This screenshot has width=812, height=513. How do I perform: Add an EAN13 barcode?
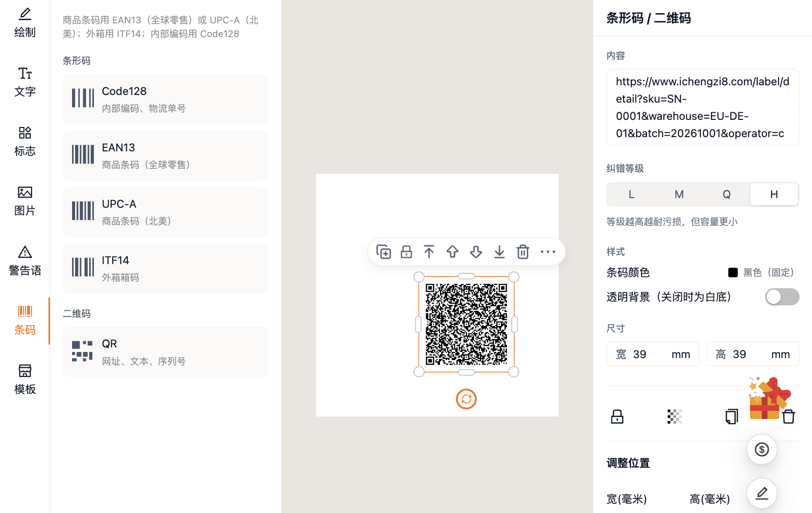click(x=165, y=156)
